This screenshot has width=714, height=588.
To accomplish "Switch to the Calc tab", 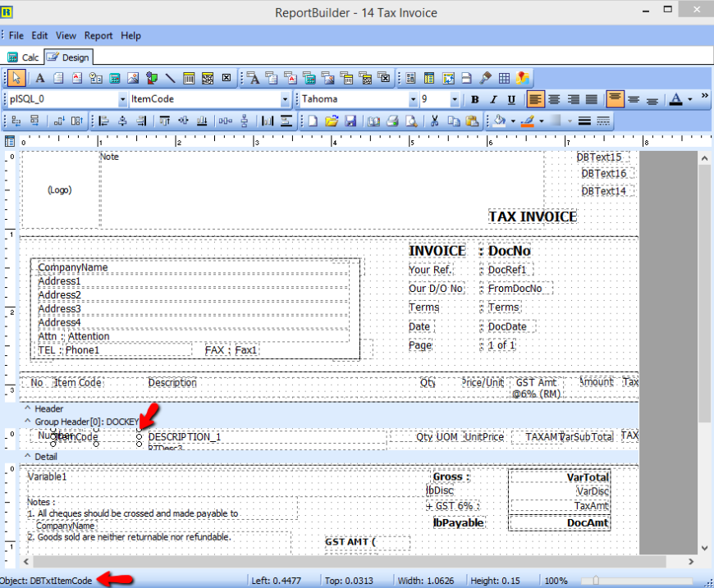I will [x=23, y=57].
